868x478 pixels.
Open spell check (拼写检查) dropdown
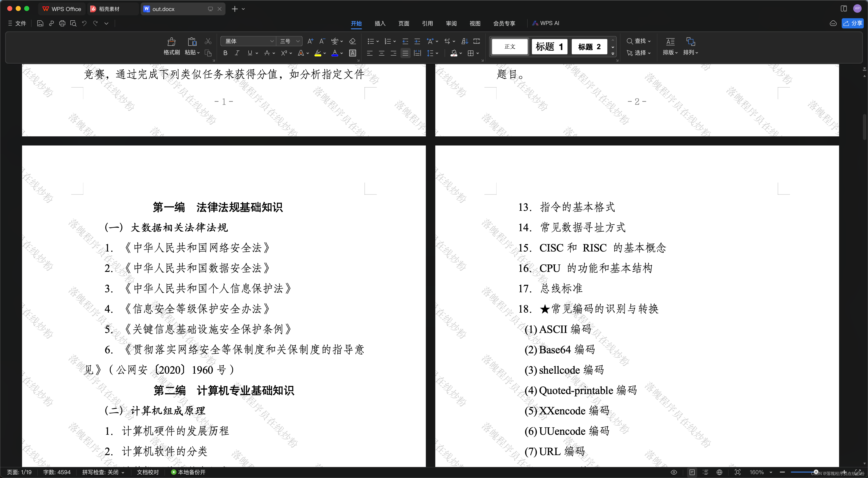pyautogui.click(x=103, y=472)
